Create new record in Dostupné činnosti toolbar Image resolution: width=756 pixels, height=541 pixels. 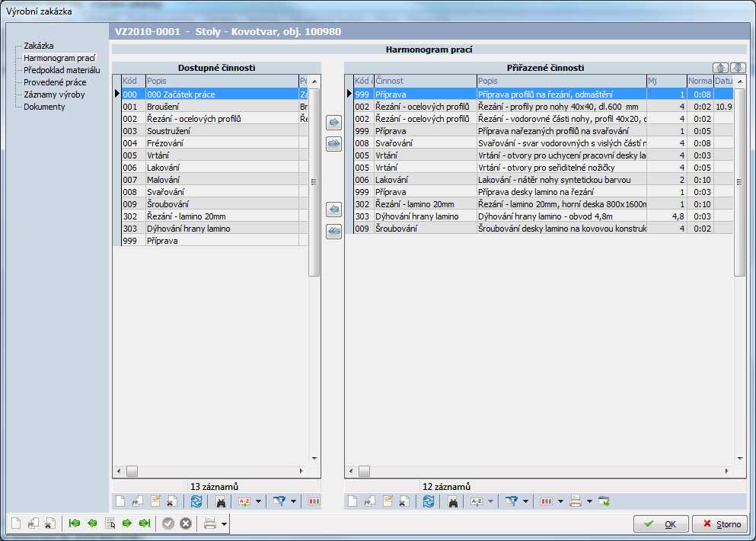[x=120, y=501]
